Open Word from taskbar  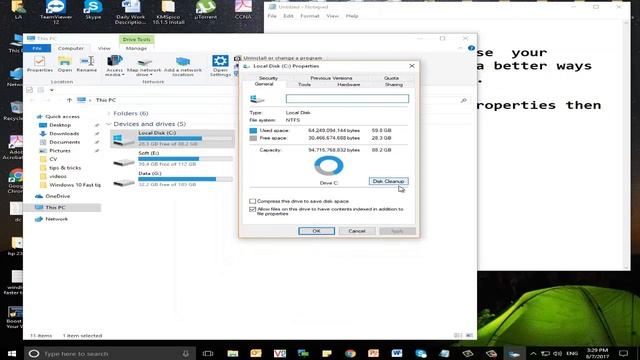point(397,353)
